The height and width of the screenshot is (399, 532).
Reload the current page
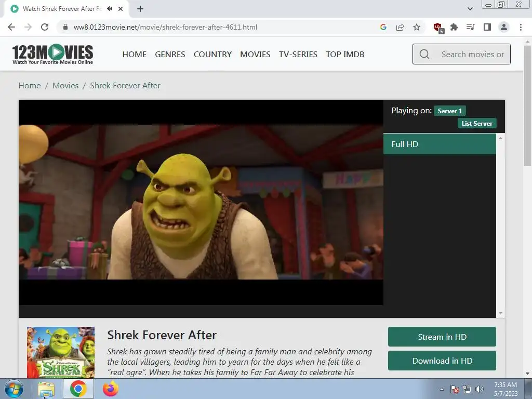45,27
